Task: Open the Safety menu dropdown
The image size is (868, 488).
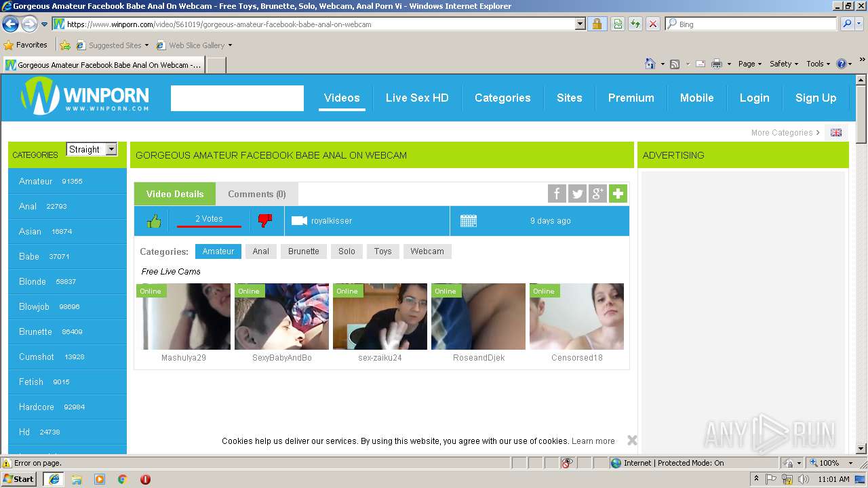Action: click(x=784, y=64)
